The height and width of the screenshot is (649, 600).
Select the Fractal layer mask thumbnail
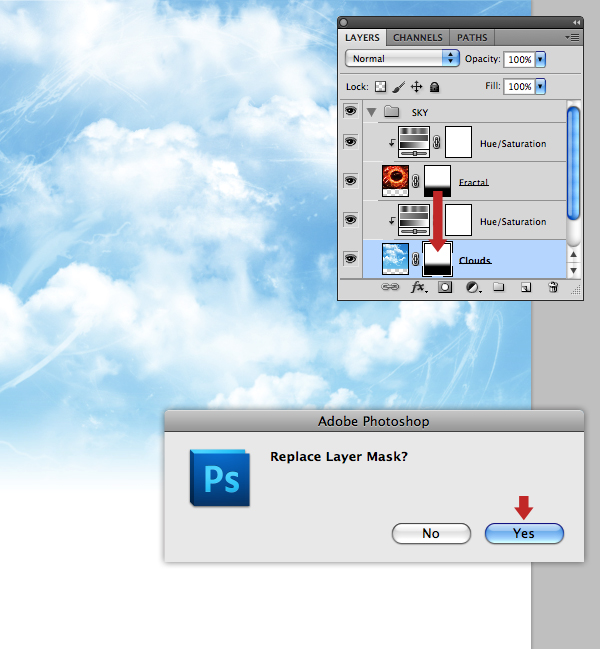coord(437,181)
